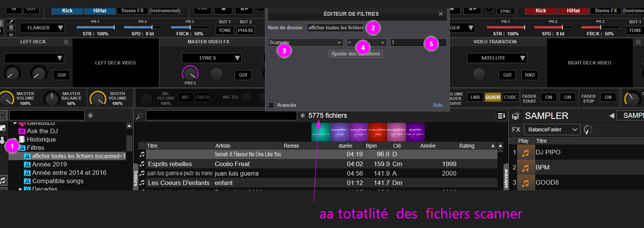Open the FLANGER effect dropdown

[42, 28]
